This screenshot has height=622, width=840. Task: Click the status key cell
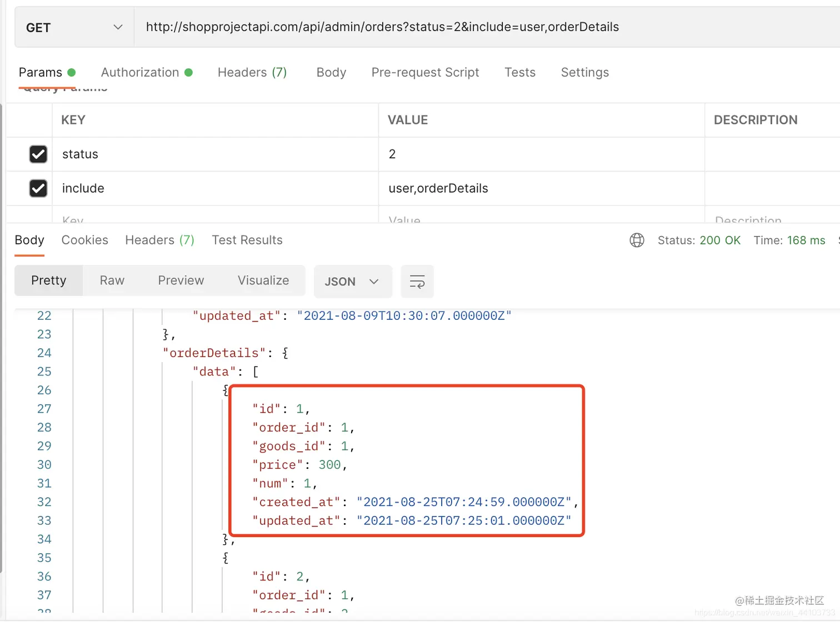tap(216, 154)
